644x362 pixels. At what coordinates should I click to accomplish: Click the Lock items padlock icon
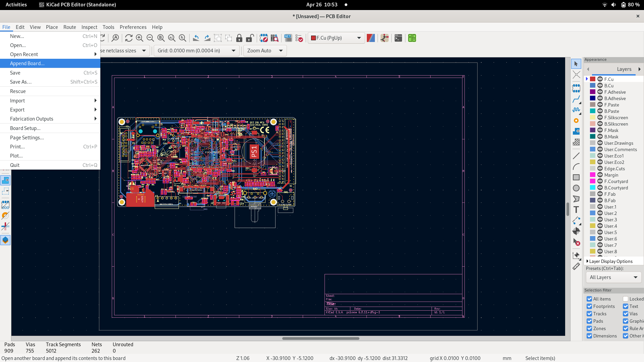pos(239,38)
